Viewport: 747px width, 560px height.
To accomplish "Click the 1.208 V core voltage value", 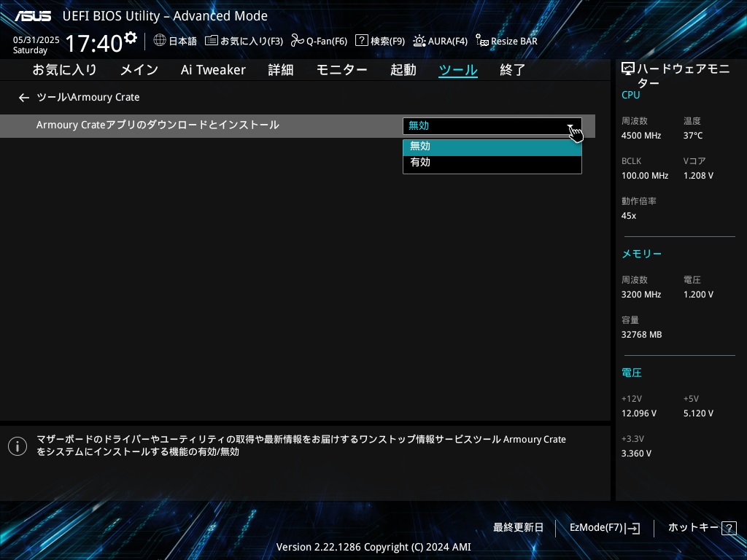I will pyautogui.click(x=698, y=176).
